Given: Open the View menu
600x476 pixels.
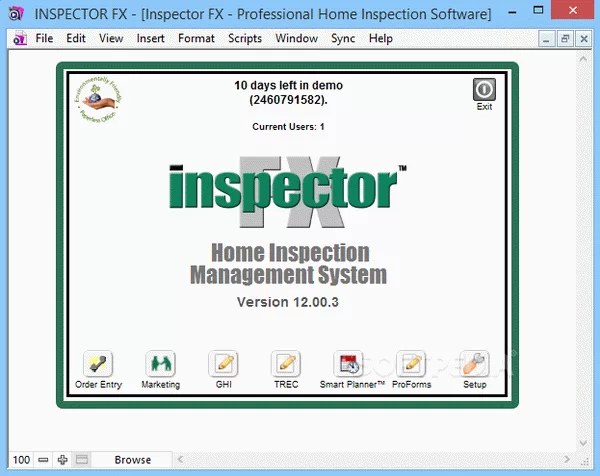Looking at the screenshot, I should click(111, 39).
